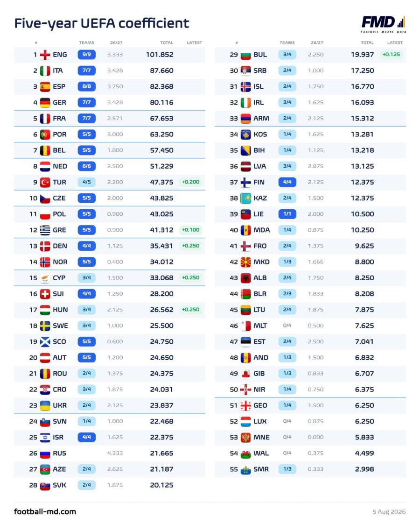Click Portugal's total 63.250 value
Viewport: 420px width, 525px height.
[161, 135]
